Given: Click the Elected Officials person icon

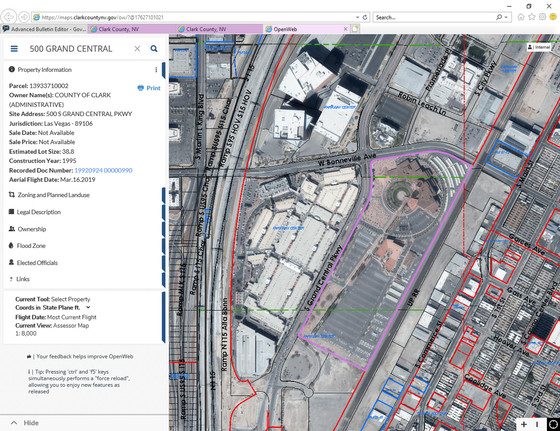Looking at the screenshot, I should (11, 262).
